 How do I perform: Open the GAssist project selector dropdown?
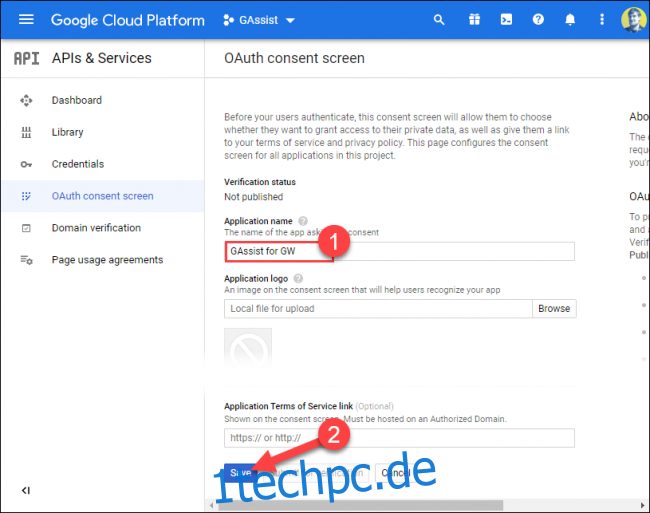click(x=259, y=20)
